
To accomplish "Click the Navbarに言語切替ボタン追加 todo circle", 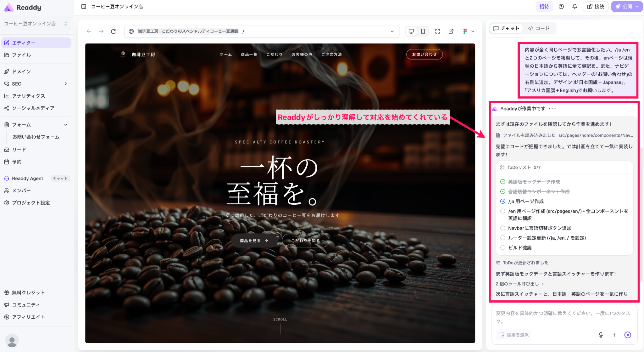I will coord(502,228).
